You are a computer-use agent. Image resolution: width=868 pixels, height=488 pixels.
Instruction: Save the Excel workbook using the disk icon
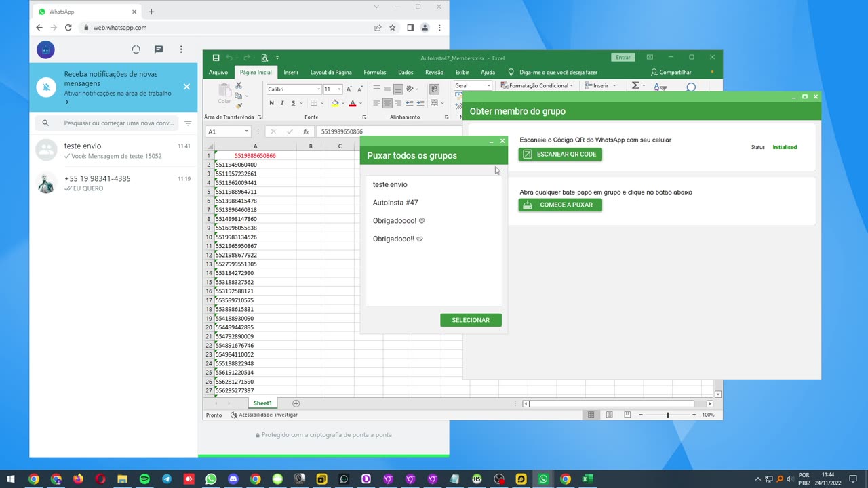click(216, 58)
